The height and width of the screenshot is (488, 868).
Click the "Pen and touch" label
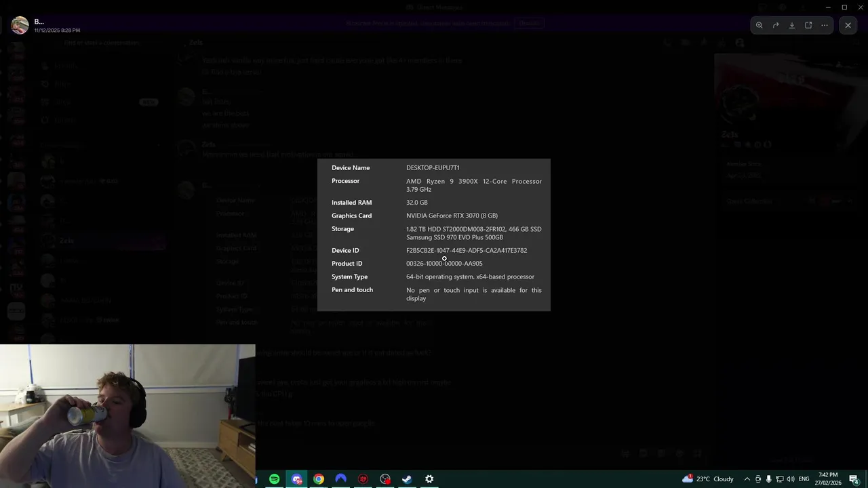point(352,290)
